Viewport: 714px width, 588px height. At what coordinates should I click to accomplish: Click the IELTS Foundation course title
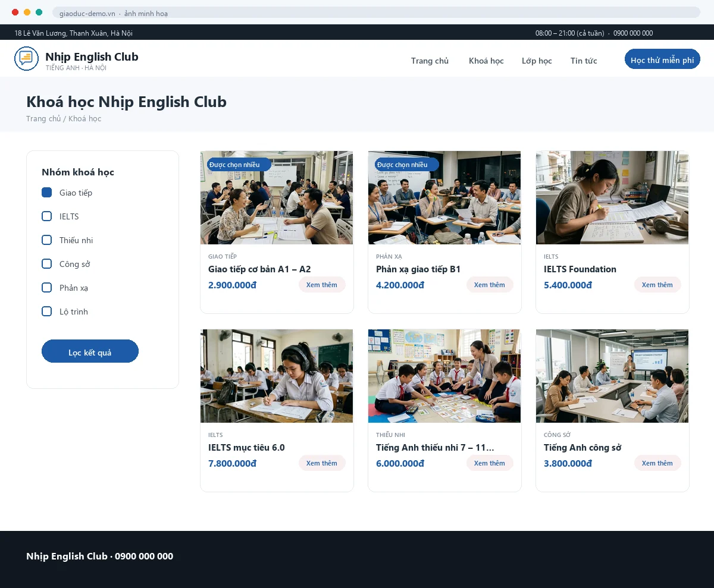580,269
